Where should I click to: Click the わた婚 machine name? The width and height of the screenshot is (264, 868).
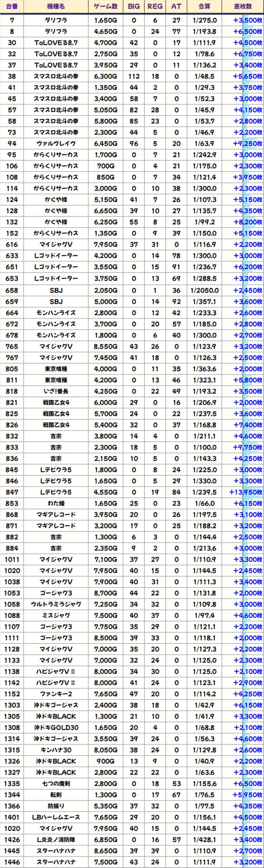click(56, 503)
